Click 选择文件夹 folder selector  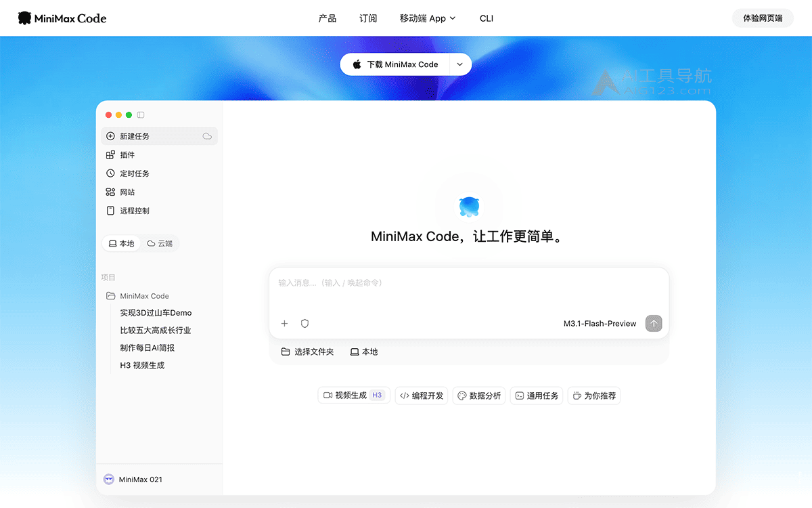[307, 352]
